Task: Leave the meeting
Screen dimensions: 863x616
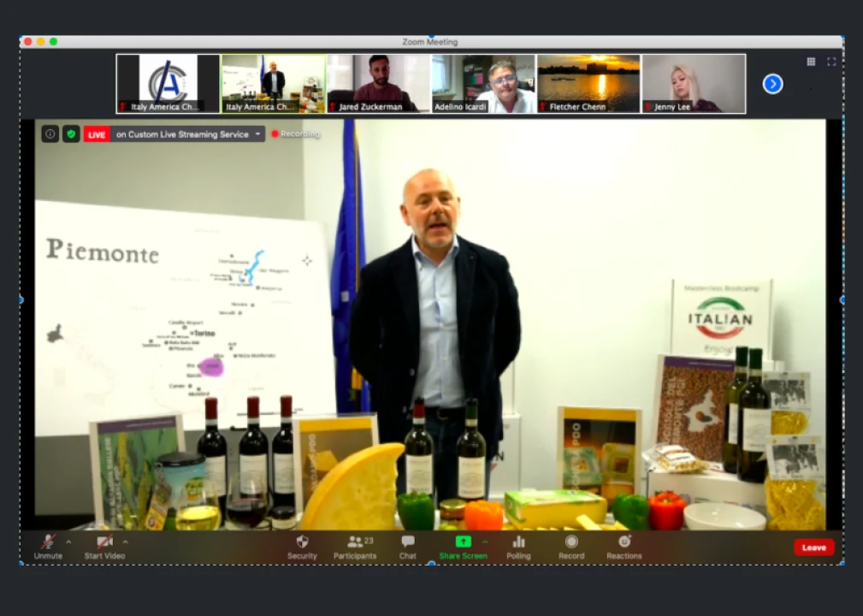Action: point(813,548)
